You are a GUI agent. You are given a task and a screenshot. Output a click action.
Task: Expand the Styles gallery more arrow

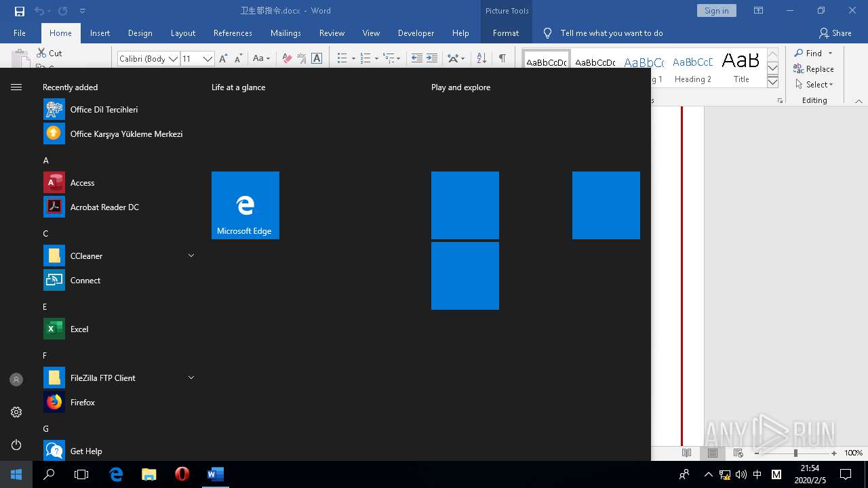[772, 82]
